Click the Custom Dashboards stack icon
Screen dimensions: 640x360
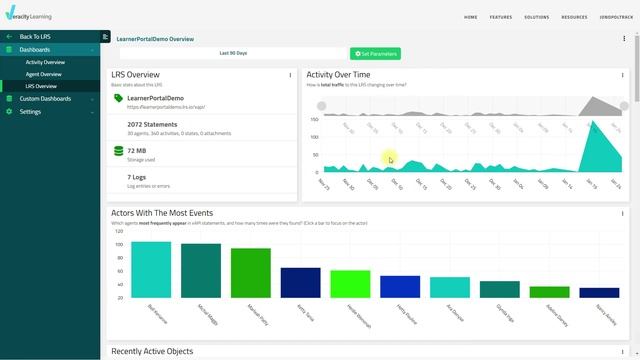tap(9, 99)
